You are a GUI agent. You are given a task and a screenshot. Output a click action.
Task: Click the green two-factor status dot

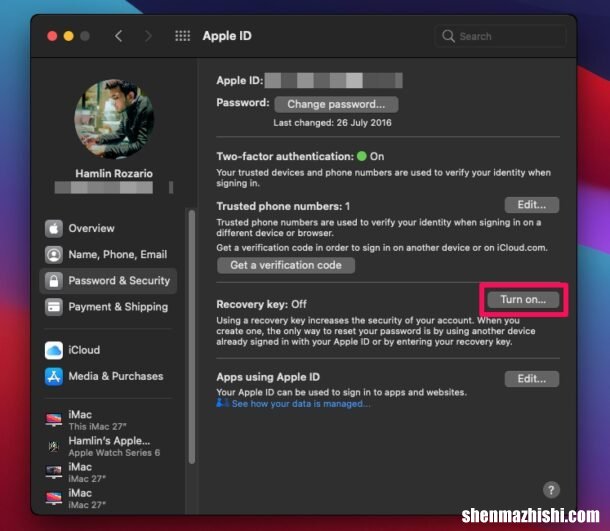(362, 156)
